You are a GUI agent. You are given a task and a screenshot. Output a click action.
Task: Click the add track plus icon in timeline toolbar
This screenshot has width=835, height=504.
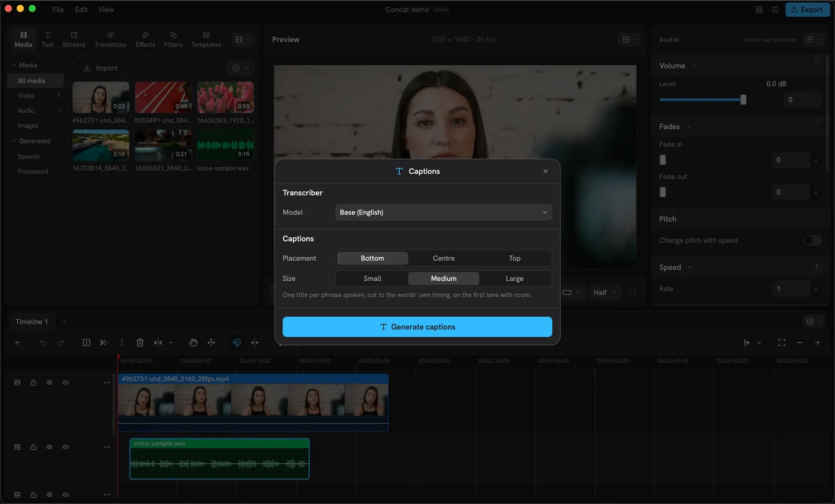point(17,343)
